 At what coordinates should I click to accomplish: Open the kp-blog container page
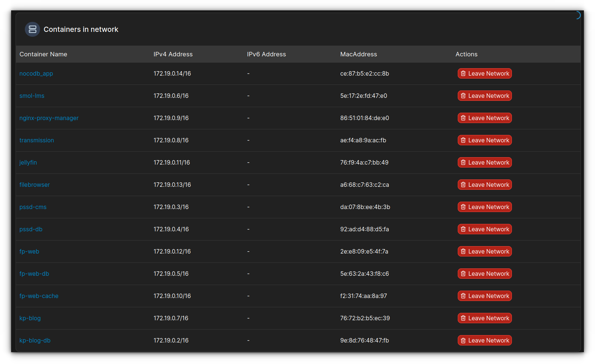[x=30, y=318]
